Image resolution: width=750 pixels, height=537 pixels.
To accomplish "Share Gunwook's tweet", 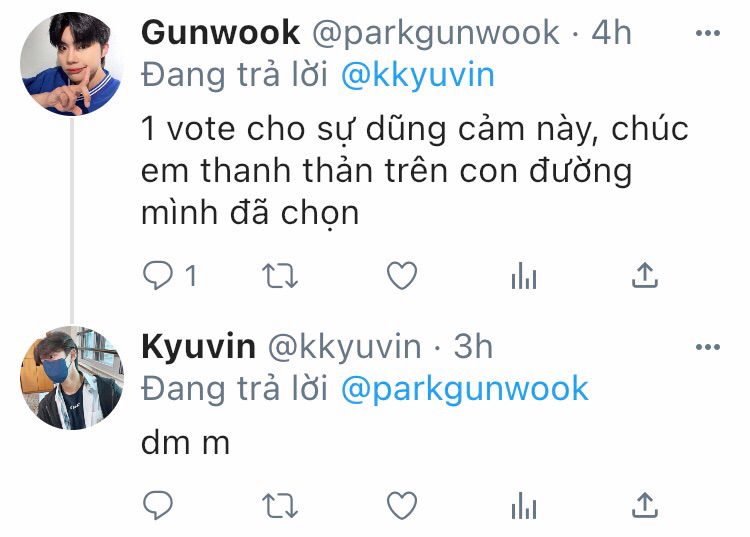I will click(x=645, y=275).
